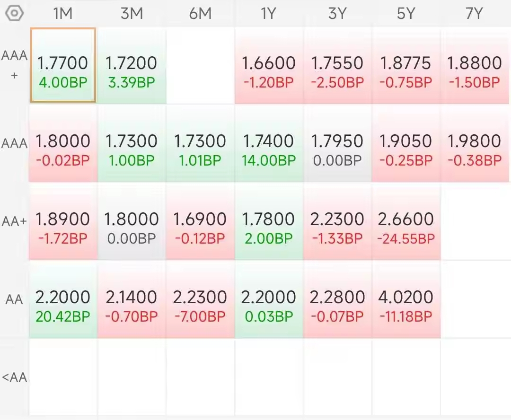Choose the 1Y tenor column header
511x420 pixels.
pos(269,14)
